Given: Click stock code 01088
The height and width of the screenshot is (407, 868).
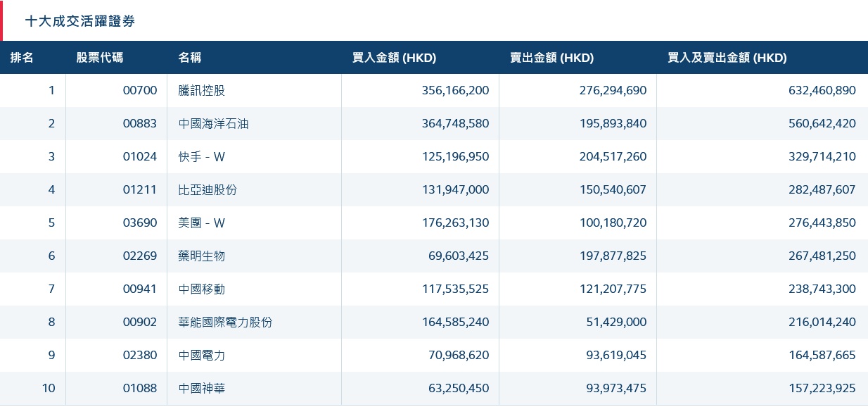Looking at the screenshot, I should tap(140, 388).
